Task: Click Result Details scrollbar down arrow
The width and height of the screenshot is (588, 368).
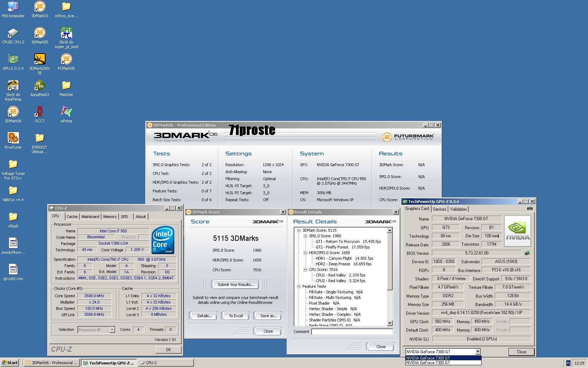Action: pos(390,323)
